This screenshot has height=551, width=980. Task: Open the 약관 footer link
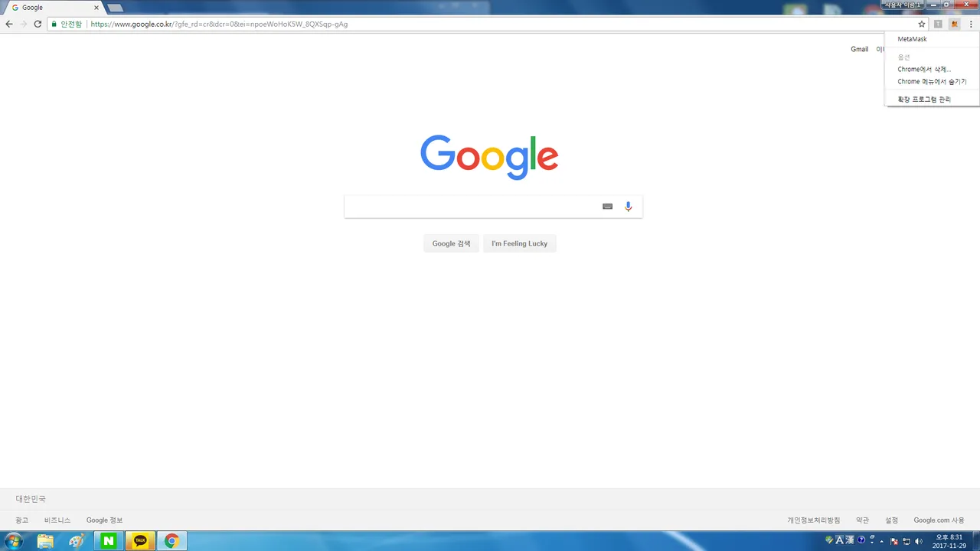click(x=863, y=520)
